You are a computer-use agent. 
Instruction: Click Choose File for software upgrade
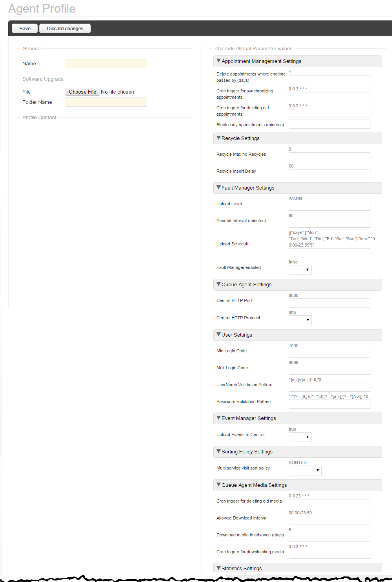click(x=82, y=92)
